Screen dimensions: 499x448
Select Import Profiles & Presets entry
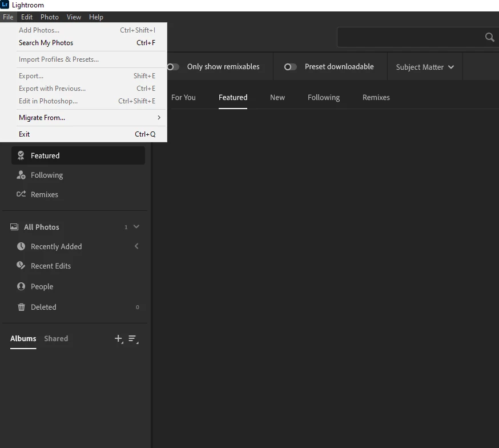(x=83, y=59)
